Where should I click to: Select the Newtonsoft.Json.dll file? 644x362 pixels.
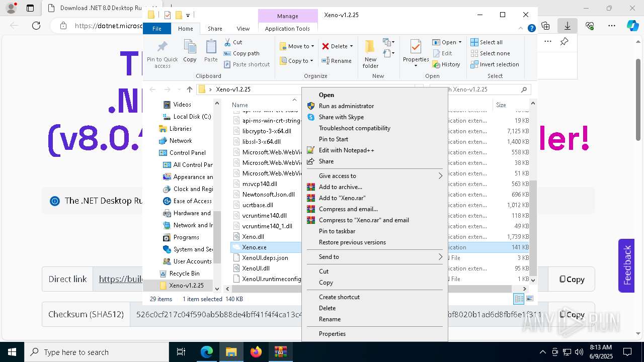(268, 195)
